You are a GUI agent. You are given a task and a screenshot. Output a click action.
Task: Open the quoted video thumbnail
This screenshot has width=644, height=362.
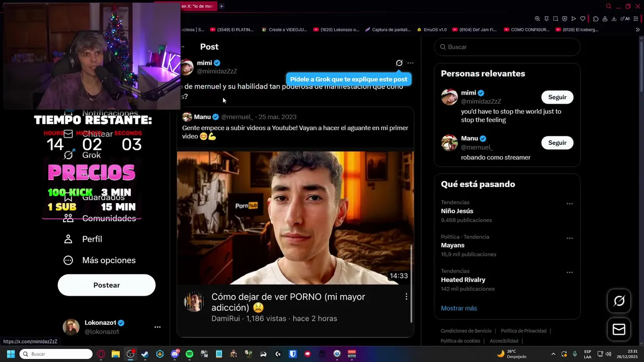pyautogui.click(x=295, y=218)
